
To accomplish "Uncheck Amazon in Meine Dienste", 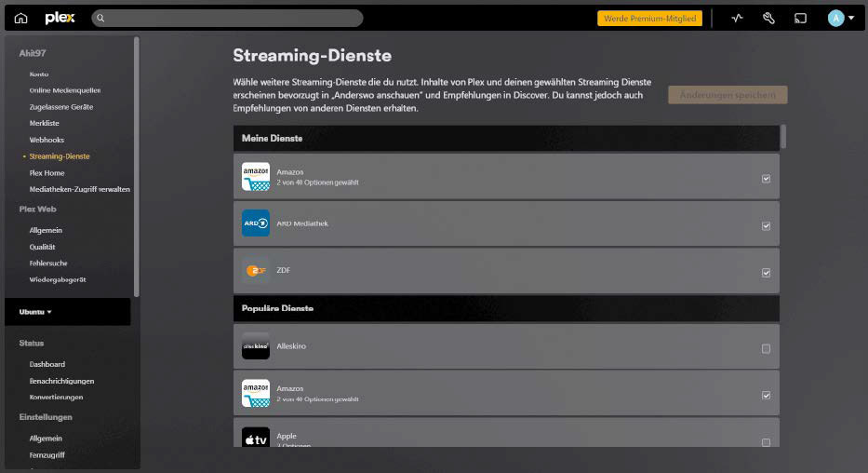I will click(x=767, y=179).
